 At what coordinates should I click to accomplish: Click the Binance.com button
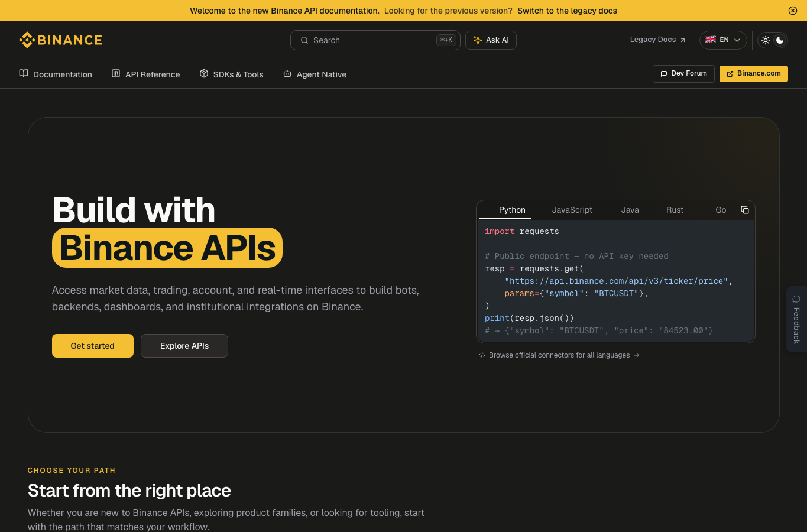[x=753, y=74]
